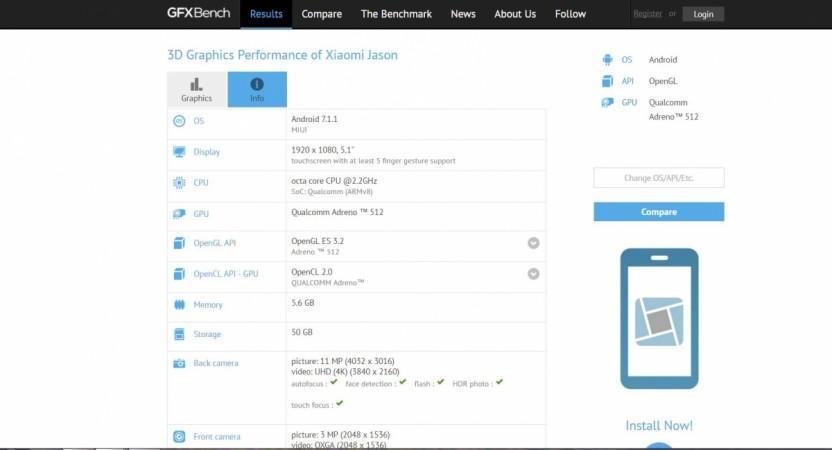Open the Follow menu item

click(x=570, y=14)
